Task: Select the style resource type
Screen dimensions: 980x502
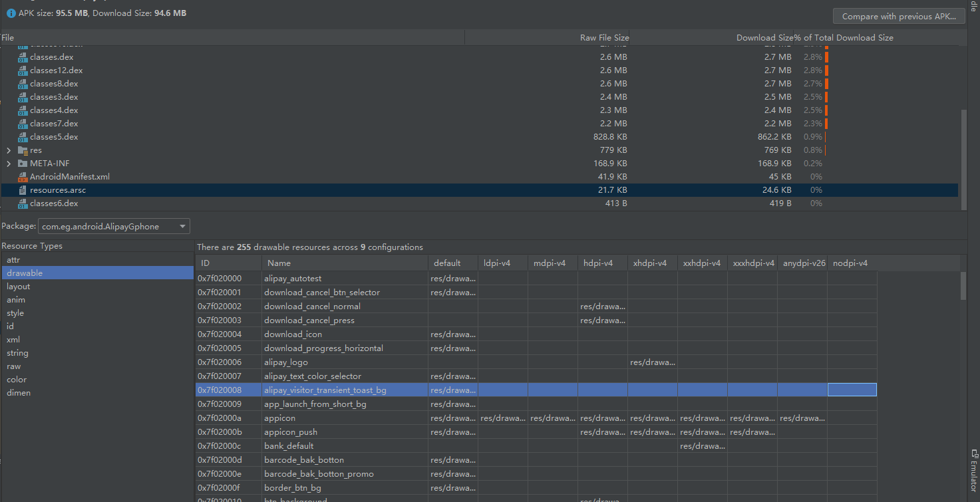Action: [97, 313]
